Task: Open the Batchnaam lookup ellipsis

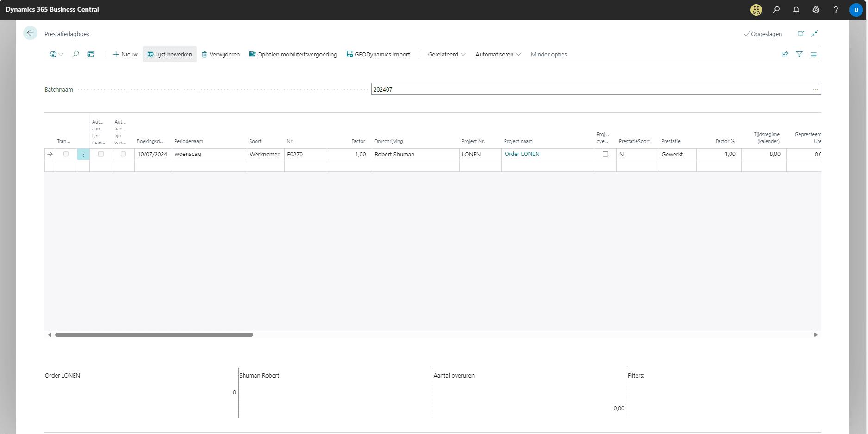Action: pyautogui.click(x=815, y=89)
